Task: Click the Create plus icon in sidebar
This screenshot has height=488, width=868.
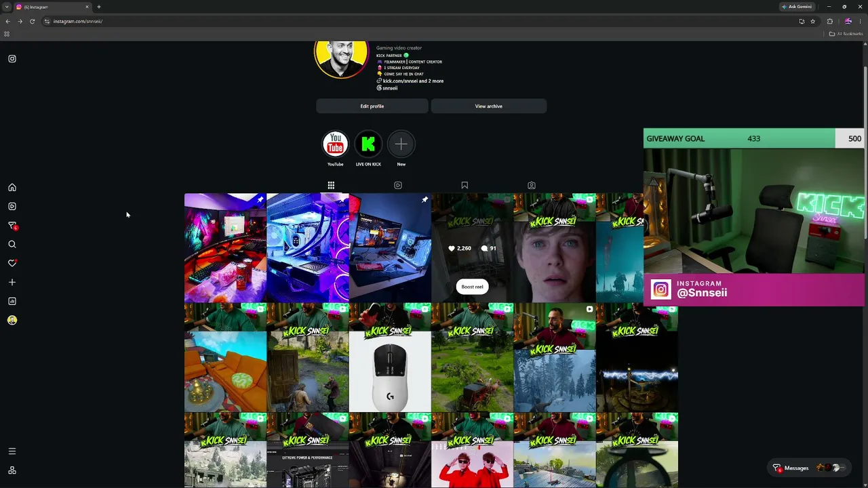Action: click(x=12, y=282)
